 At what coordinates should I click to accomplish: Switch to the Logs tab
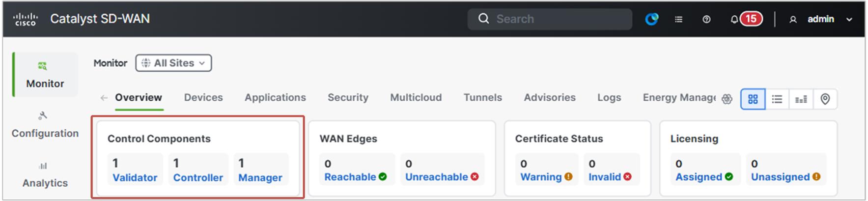coord(609,98)
